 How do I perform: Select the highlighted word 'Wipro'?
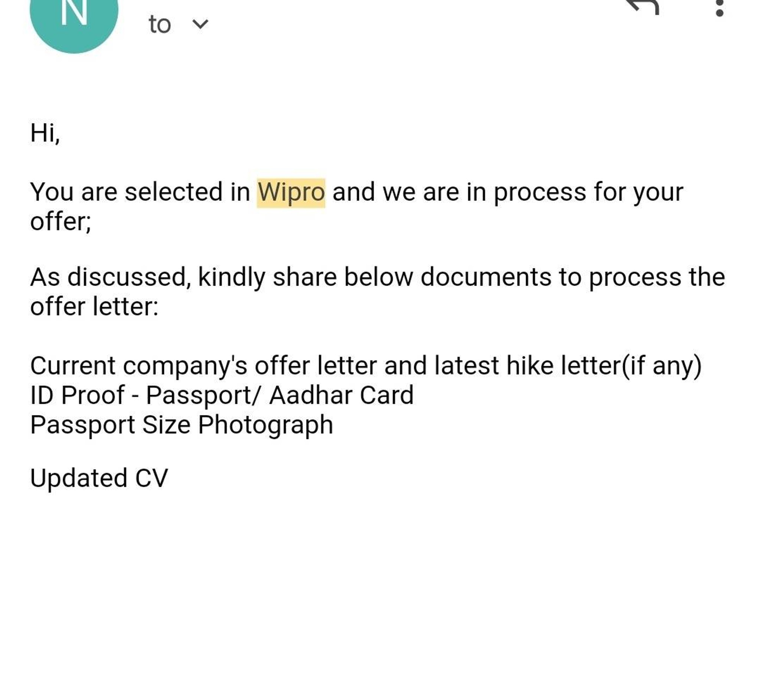292,193
